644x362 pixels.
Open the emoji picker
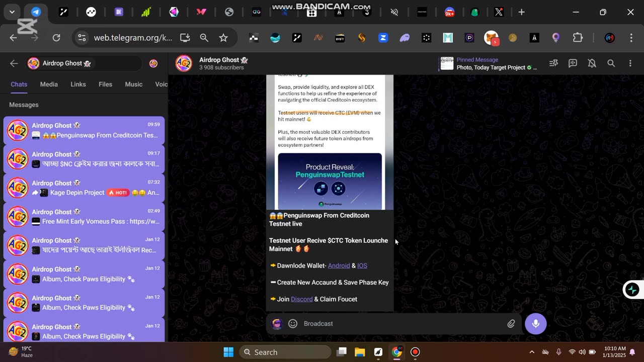coord(293,324)
